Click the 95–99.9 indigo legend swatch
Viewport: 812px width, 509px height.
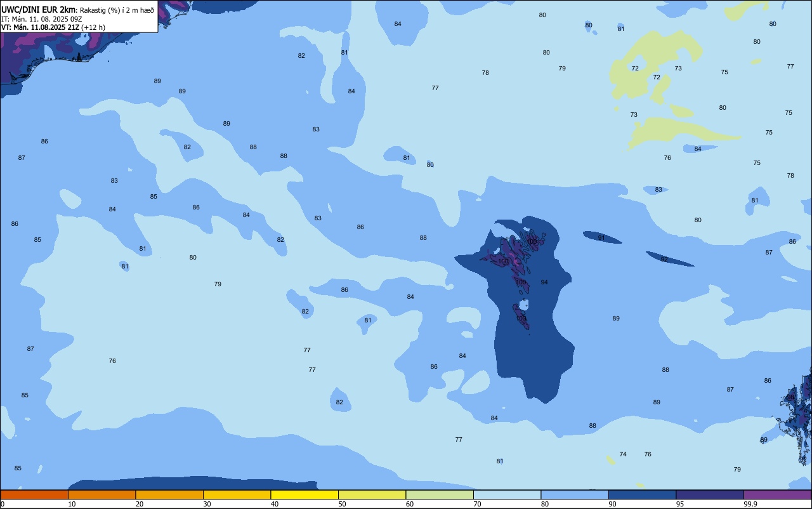[x=710, y=494]
